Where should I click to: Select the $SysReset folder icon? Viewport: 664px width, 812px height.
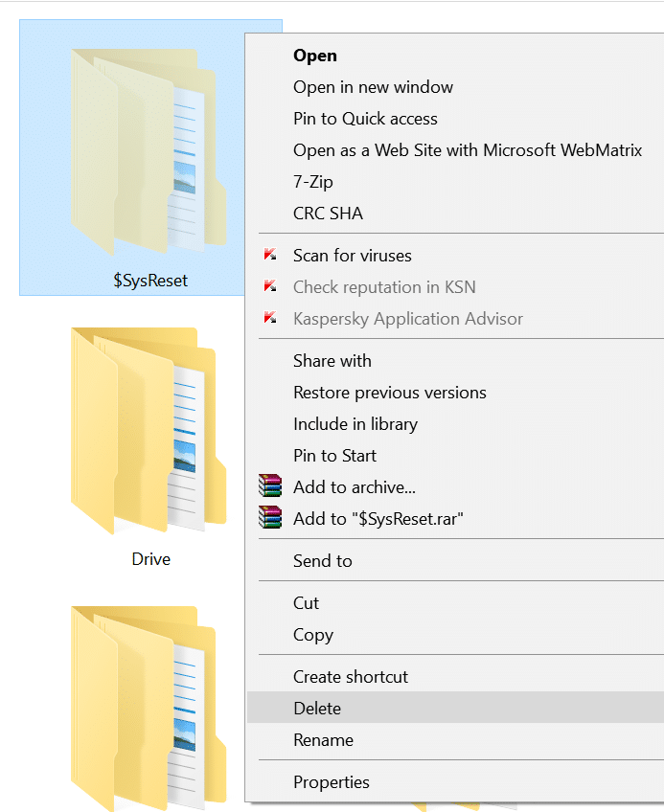click(149, 151)
